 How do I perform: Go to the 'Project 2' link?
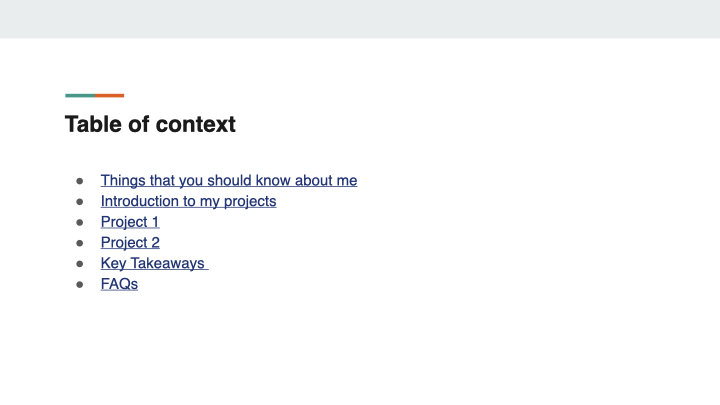(130, 242)
